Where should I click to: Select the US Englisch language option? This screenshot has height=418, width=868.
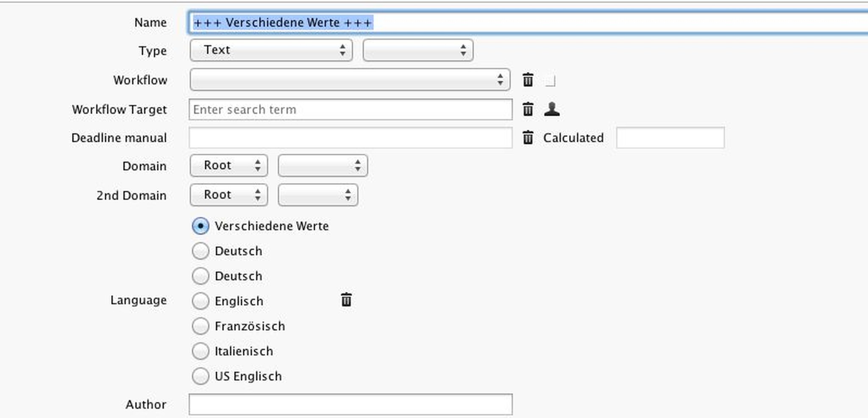coord(200,376)
